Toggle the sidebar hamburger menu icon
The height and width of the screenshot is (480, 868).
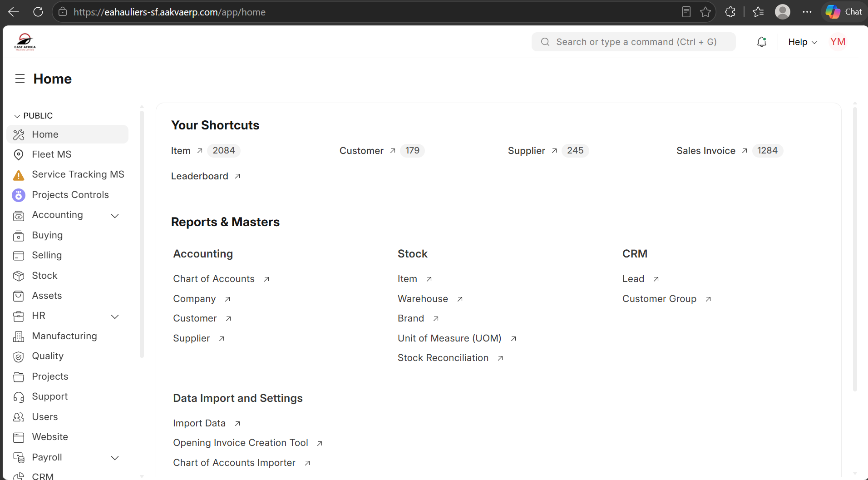20,79
